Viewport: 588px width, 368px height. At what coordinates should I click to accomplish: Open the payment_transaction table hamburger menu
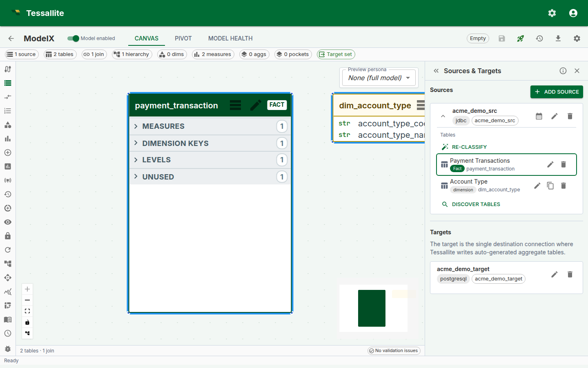[x=235, y=105]
